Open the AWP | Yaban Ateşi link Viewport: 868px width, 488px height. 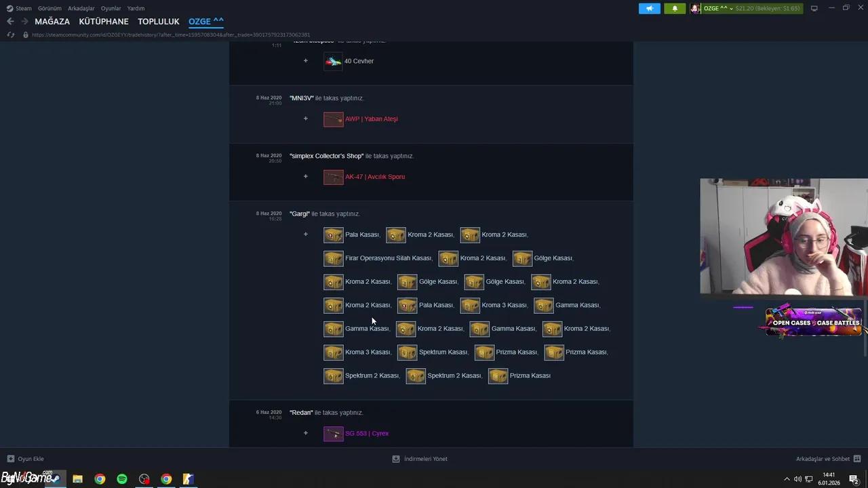(372, 119)
